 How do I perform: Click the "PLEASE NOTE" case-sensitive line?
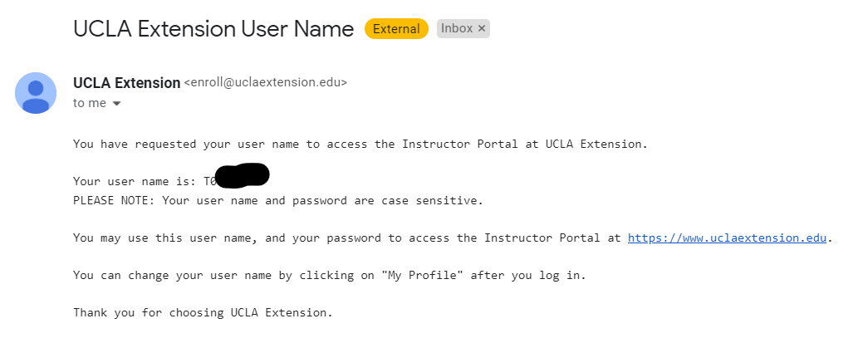coord(277,200)
